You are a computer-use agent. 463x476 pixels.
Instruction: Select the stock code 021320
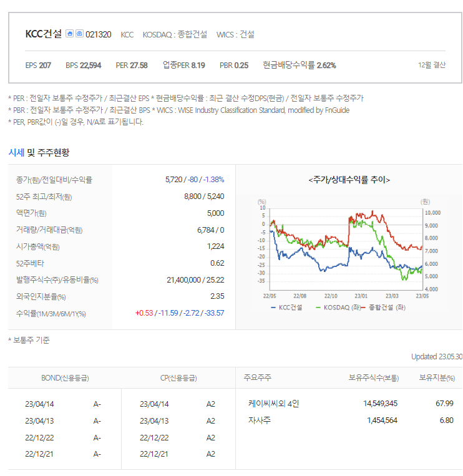99,34
